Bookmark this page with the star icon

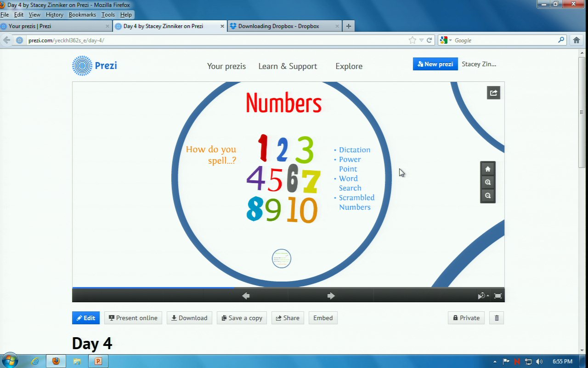pos(412,40)
